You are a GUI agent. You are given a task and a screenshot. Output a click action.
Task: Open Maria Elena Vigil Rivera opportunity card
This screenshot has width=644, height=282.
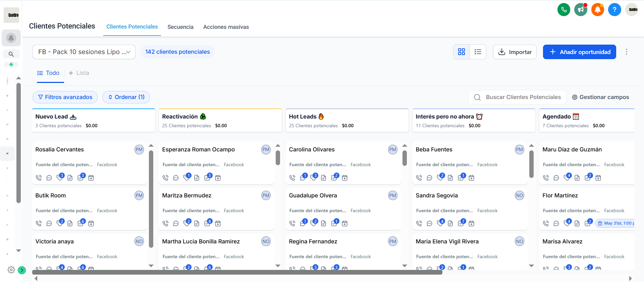pyautogui.click(x=470, y=252)
